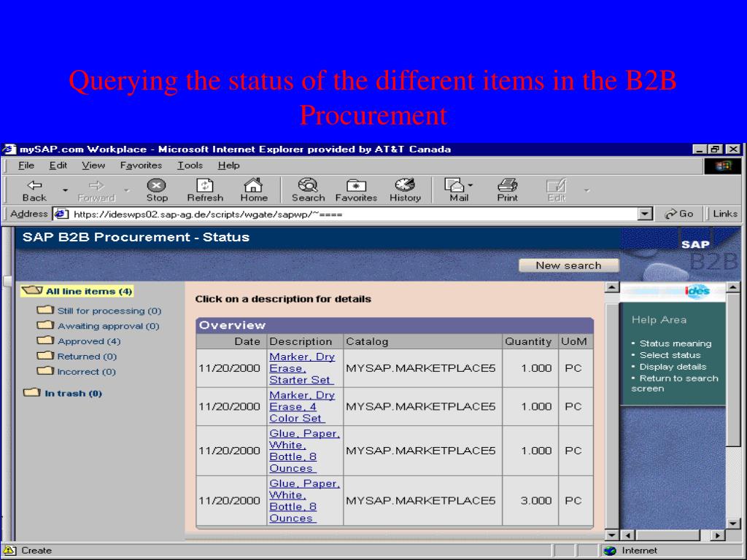Click the Returned folder icon
This screenshot has width=747, height=560.
pyautogui.click(x=45, y=356)
